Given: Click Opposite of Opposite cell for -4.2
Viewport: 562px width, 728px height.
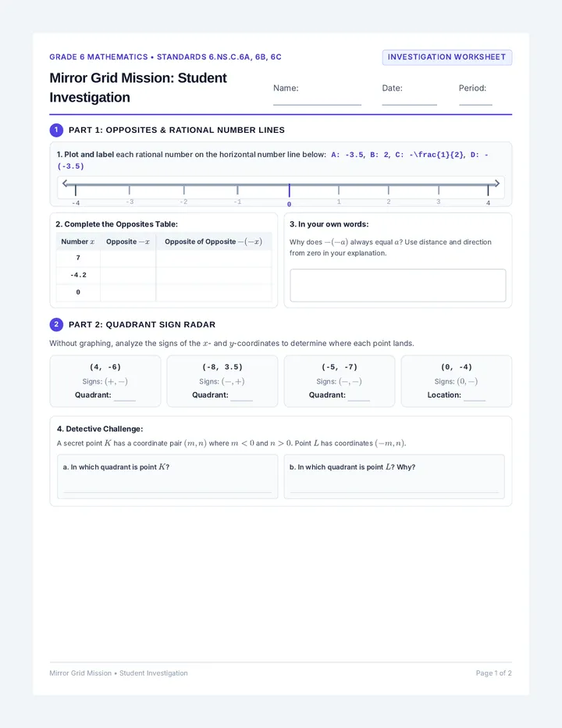Looking at the screenshot, I should point(214,275).
